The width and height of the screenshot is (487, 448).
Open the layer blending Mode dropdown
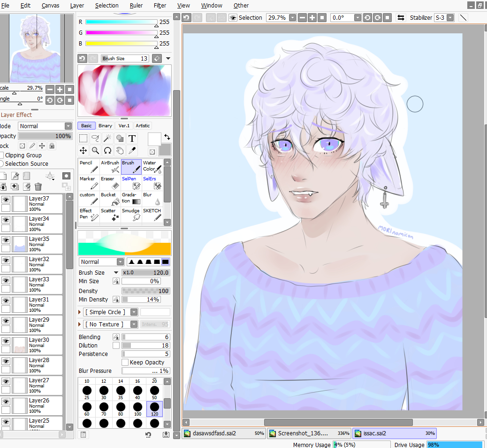click(45, 126)
